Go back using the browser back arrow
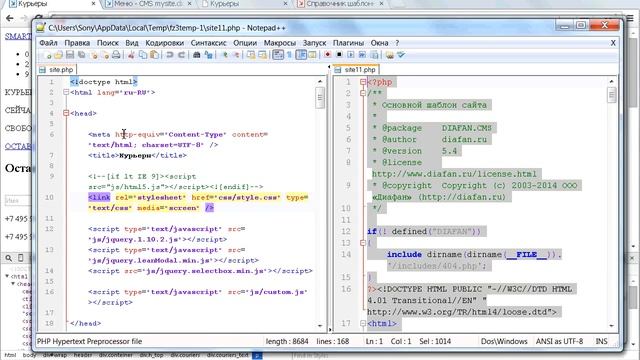 pyautogui.click(x=10, y=18)
